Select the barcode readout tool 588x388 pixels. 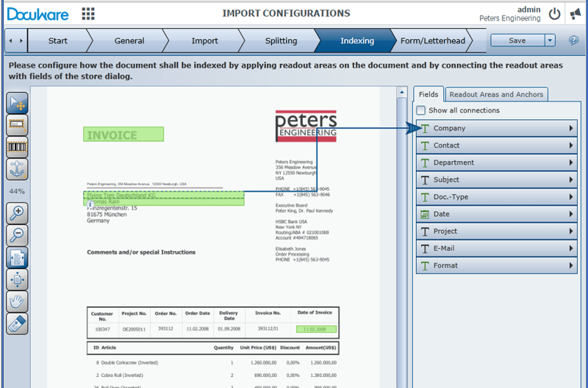17,147
